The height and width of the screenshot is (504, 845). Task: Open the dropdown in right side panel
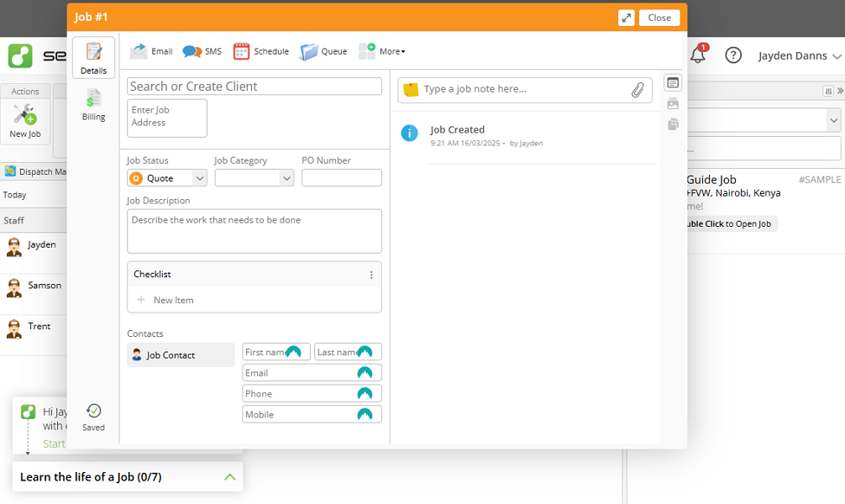(x=833, y=120)
